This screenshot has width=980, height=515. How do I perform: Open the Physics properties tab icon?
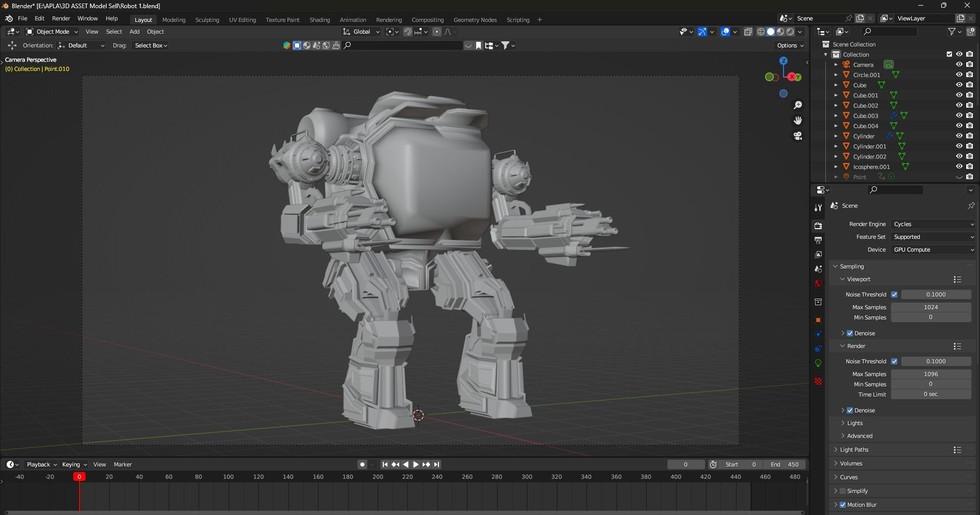[x=818, y=334]
